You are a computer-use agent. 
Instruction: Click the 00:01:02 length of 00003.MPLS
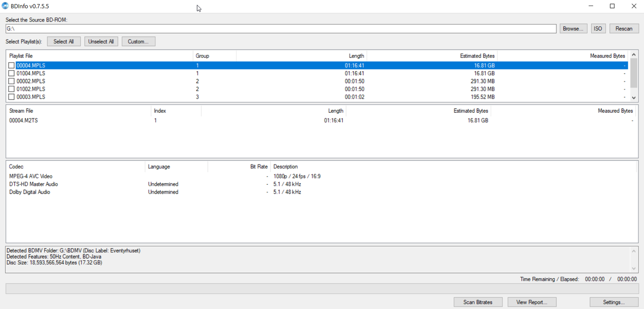pyautogui.click(x=354, y=97)
